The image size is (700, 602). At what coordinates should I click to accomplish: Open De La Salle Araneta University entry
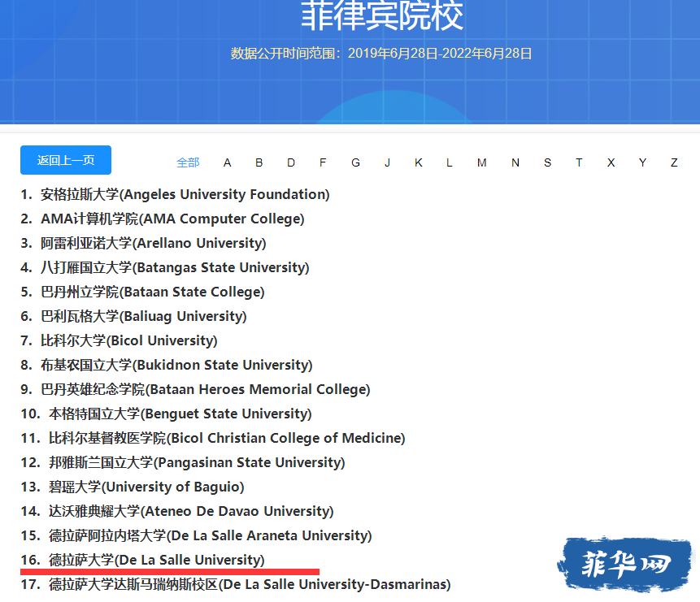(211, 535)
